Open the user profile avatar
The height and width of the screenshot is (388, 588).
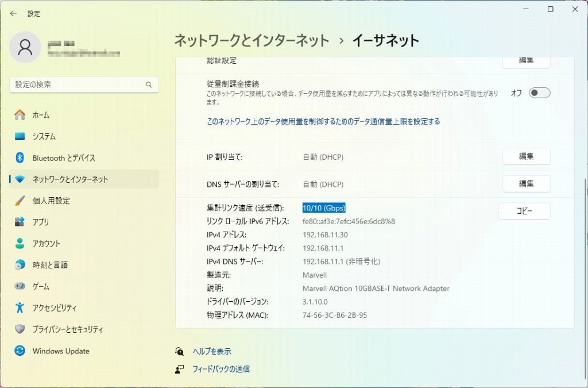point(25,47)
